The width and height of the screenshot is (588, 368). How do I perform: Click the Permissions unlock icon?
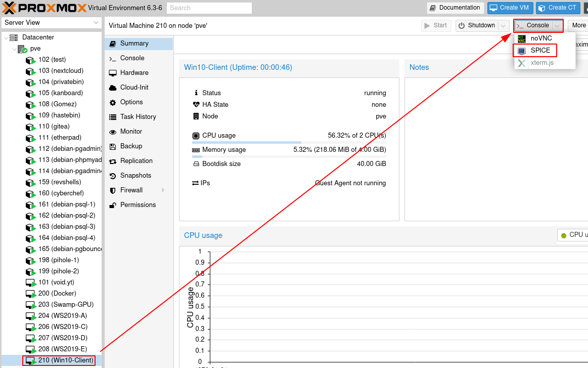coord(113,205)
